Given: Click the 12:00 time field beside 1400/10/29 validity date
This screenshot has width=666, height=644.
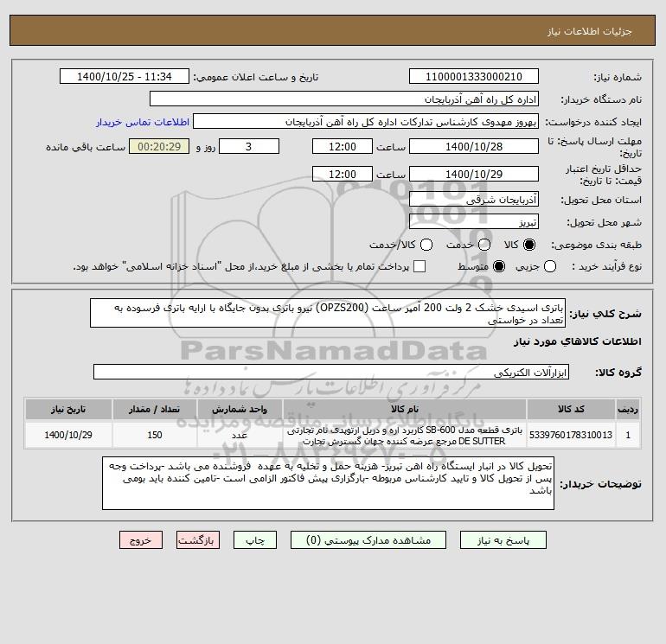Looking at the screenshot, I should tap(343, 174).
